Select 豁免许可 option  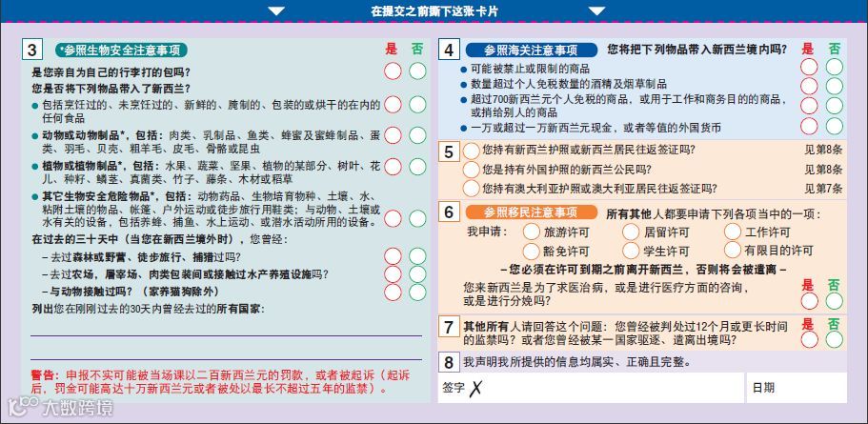click(532, 251)
